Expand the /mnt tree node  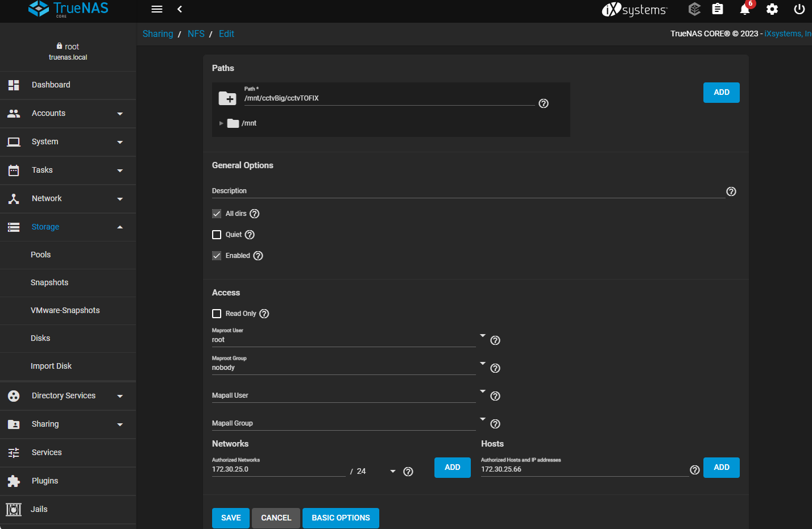221,123
